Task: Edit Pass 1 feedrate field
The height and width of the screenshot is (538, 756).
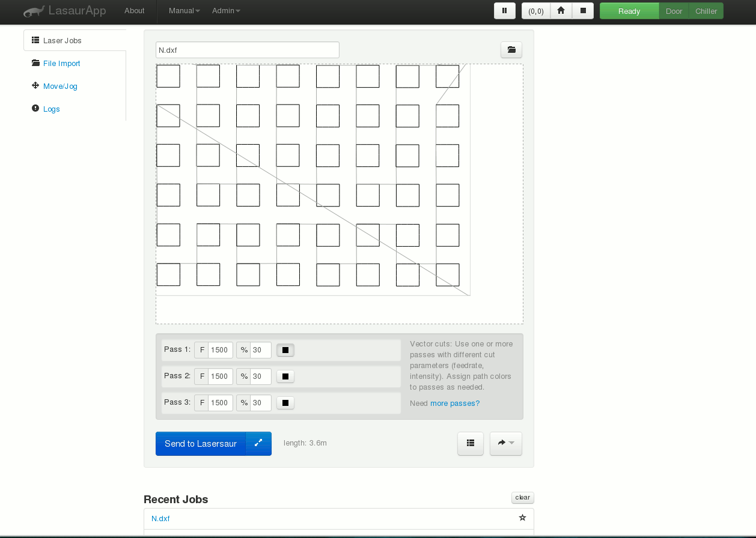Action: pyautogui.click(x=220, y=350)
